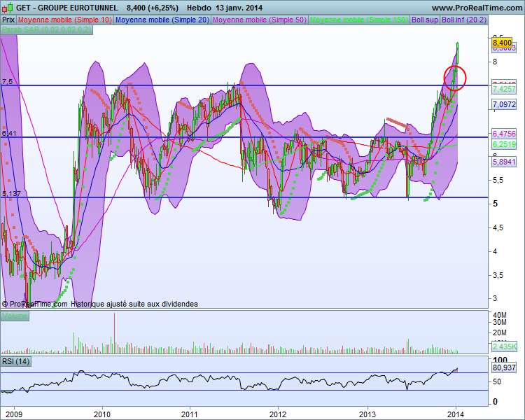Click the 2 435K volume value label

point(504,346)
